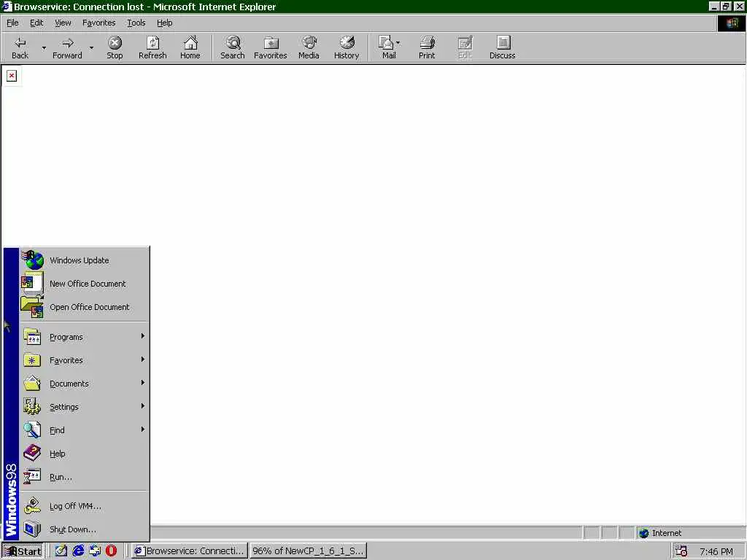
Task: Open the Run... dialog
Action: click(84, 477)
